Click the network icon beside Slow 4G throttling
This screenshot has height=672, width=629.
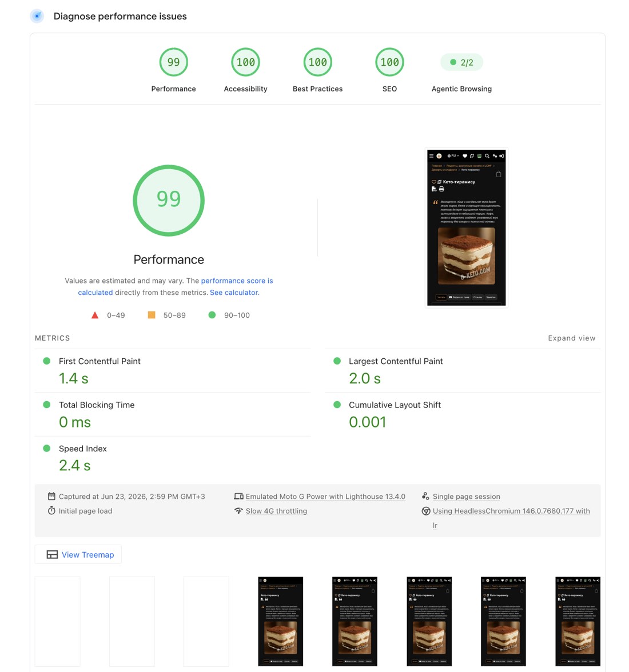(x=238, y=511)
